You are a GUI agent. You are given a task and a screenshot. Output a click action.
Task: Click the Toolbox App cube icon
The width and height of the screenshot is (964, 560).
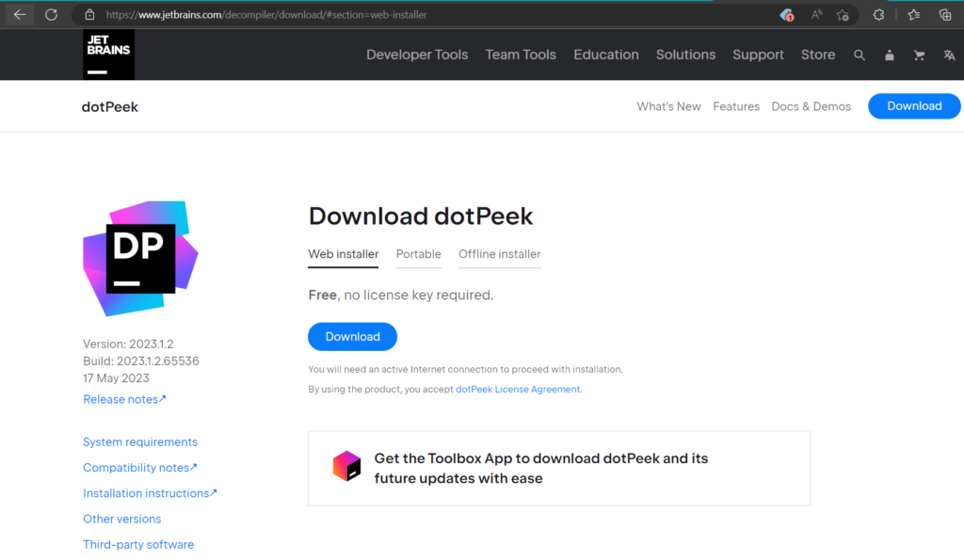(x=346, y=466)
